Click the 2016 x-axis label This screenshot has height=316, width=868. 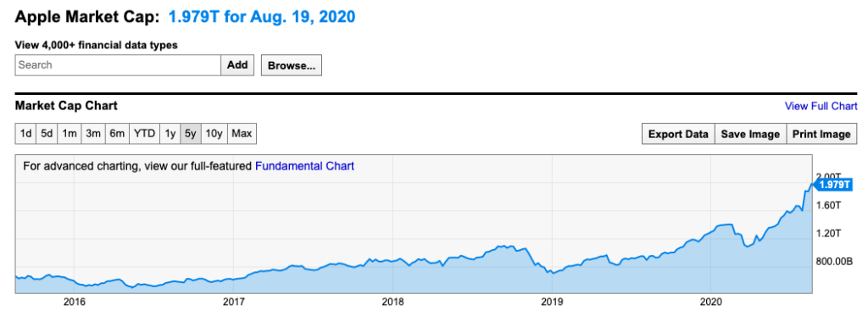point(75,302)
